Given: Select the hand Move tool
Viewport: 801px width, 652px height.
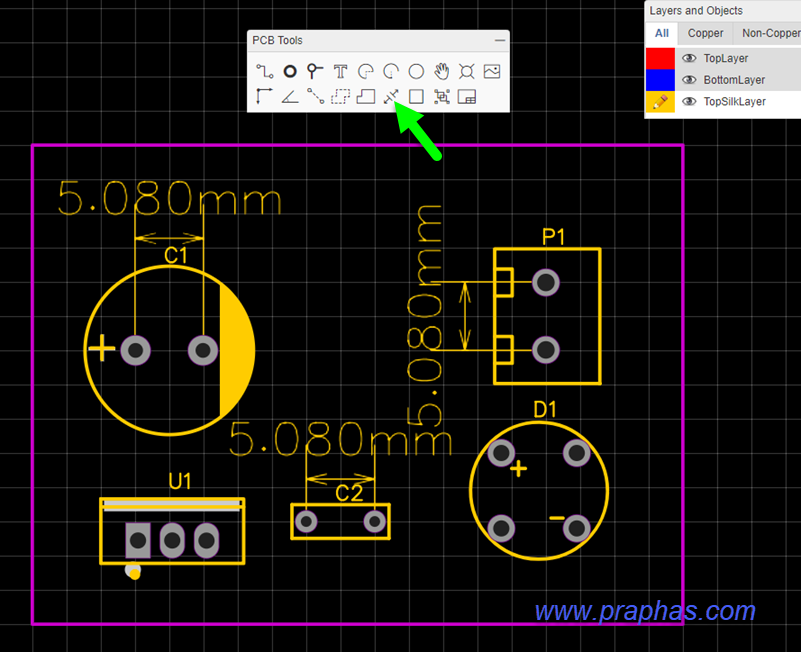Looking at the screenshot, I should pos(441,71).
